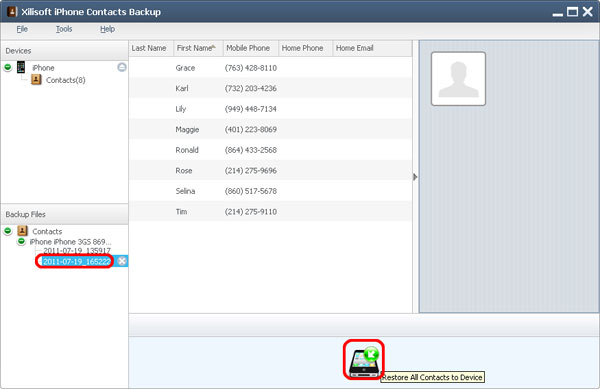Click phone number (763) 428-8110
Viewport: 600px width, 389px height.
click(251, 68)
